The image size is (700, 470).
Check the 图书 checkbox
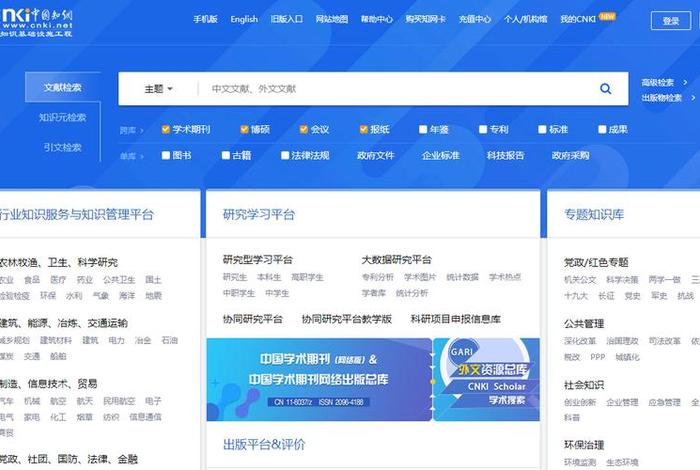pyautogui.click(x=166, y=155)
